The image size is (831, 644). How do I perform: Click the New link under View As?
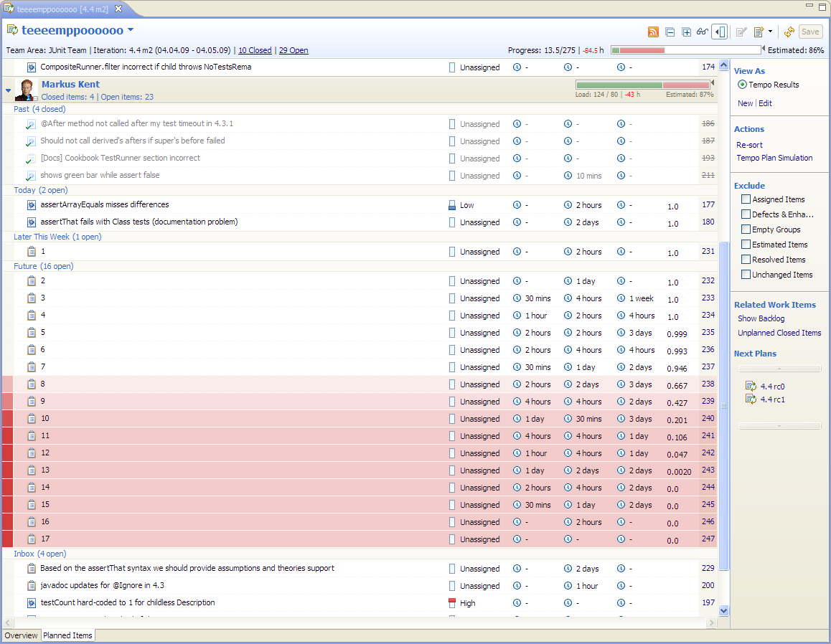point(745,103)
